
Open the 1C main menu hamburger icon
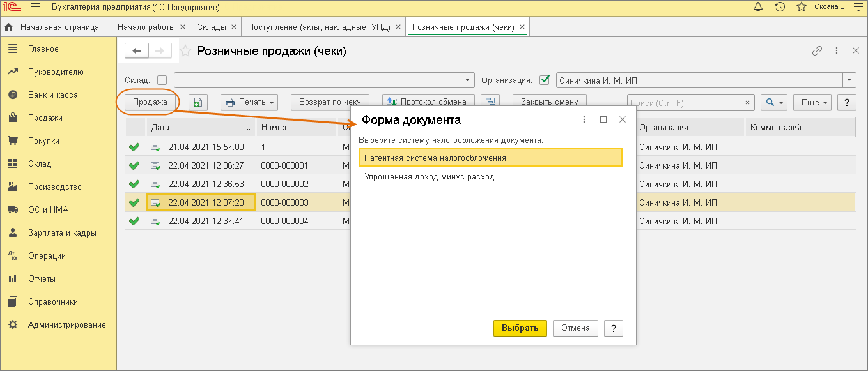tap(36, 8)
